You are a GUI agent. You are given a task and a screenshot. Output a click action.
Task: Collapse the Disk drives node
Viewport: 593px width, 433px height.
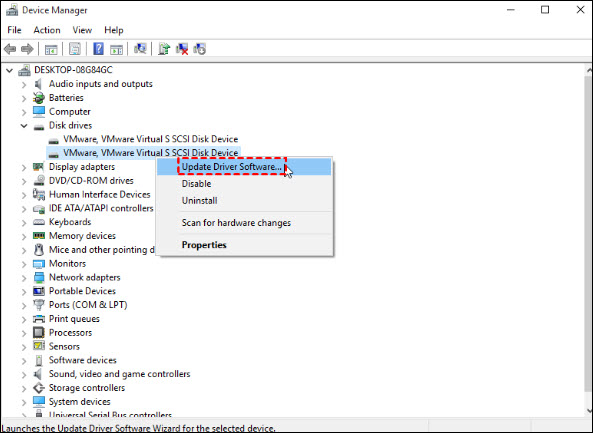[24, 126]
